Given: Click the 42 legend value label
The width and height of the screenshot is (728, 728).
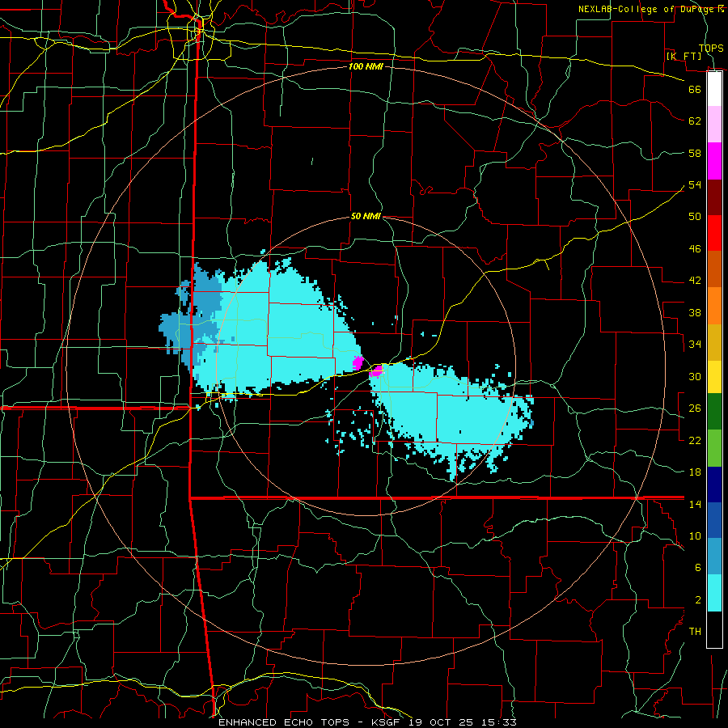Looking at the screenshot, I should click(695, 281).
